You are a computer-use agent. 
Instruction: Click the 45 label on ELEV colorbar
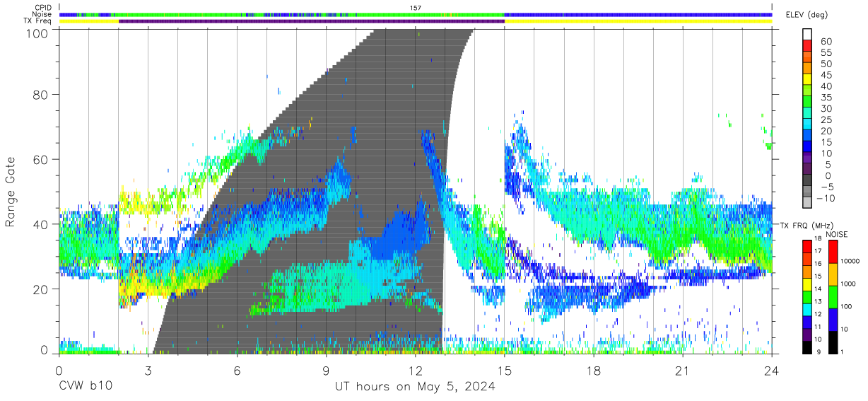click(x=826, y=75)
